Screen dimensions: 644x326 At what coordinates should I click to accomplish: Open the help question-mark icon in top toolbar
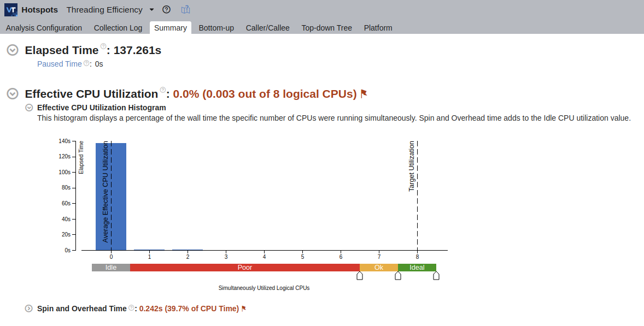pos(166,9)
